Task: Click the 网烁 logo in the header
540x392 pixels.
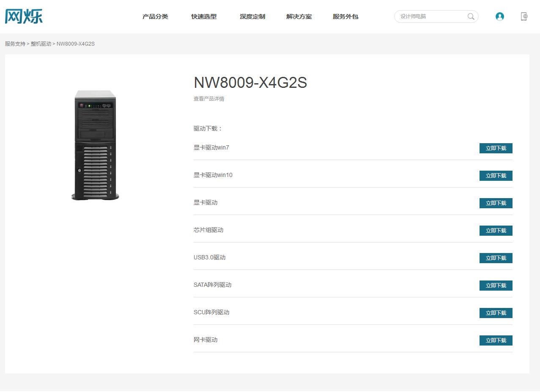Action: (24, 16)
